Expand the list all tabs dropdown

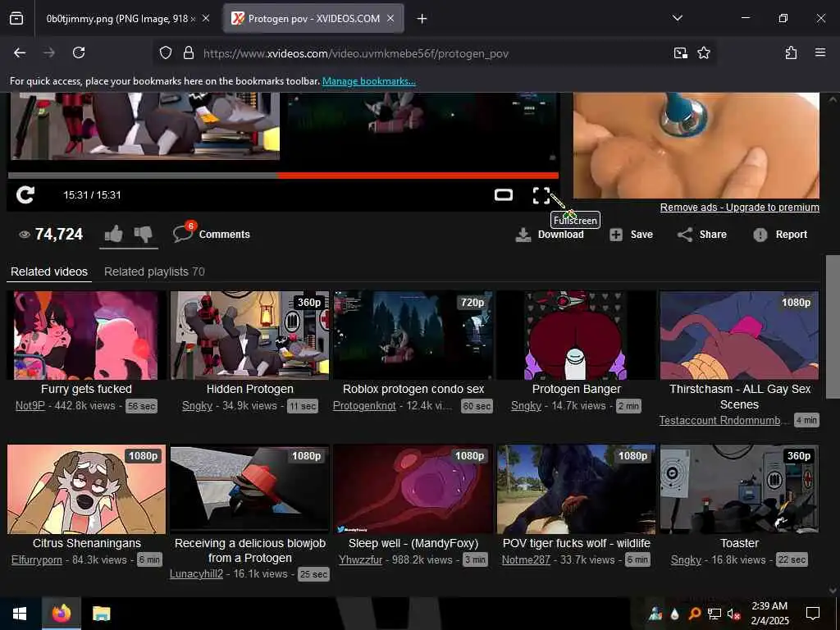678,18
